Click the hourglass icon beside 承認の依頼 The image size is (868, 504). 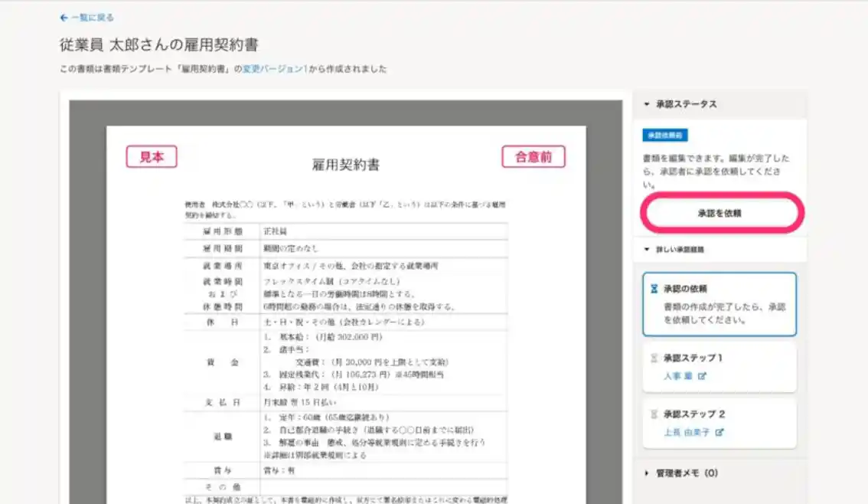pyautogui.click(x=654, y=290)
